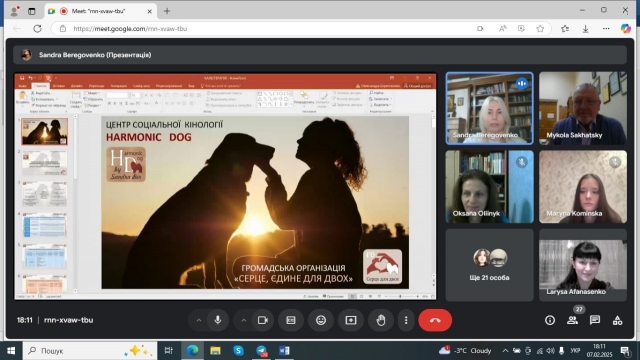
Task: Open the chat with everyone panel
Action: [595, 320]
